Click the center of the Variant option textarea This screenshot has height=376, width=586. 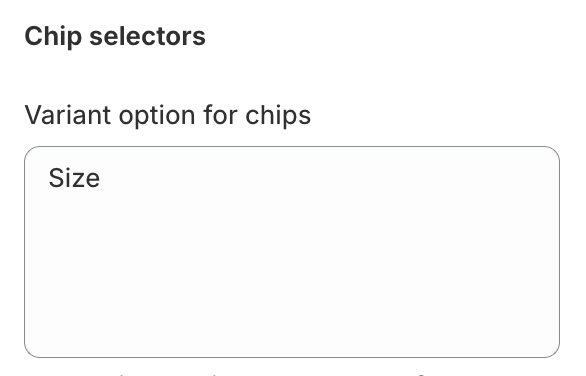coord(292,252)
